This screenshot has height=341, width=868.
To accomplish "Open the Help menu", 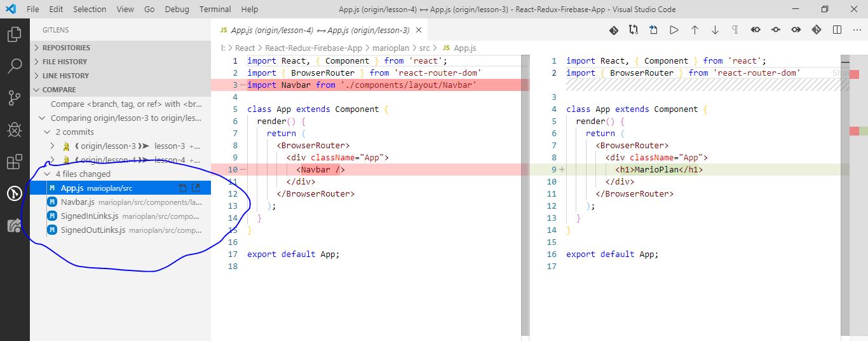I will tap(250, 9).
